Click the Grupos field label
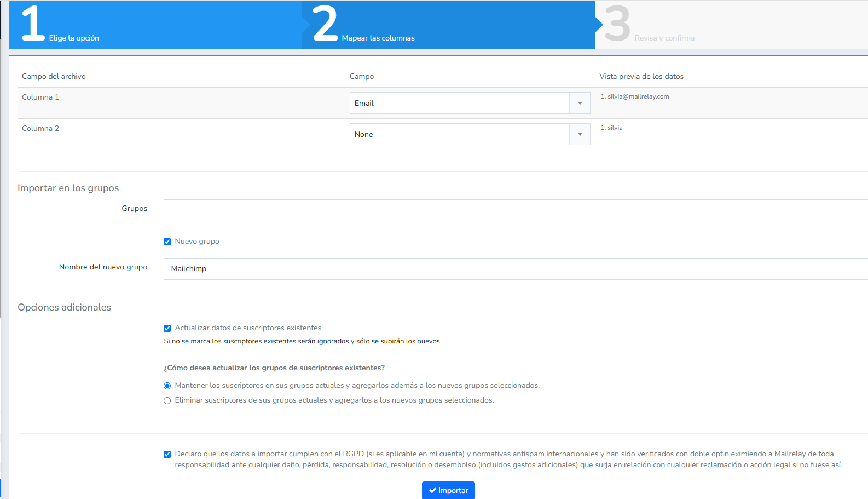This screenshot has height=499, width=868. [x=135, y=208]
